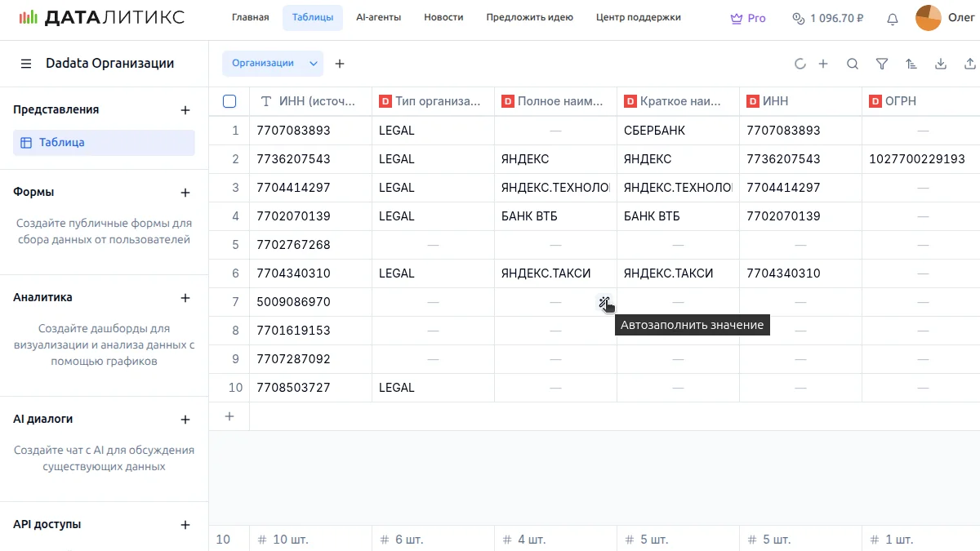Image resolution: width=980 pixels, height=551 pixels.
Task: Toggle the hamburger sidebar menu
Action: (x=26, y=64)
